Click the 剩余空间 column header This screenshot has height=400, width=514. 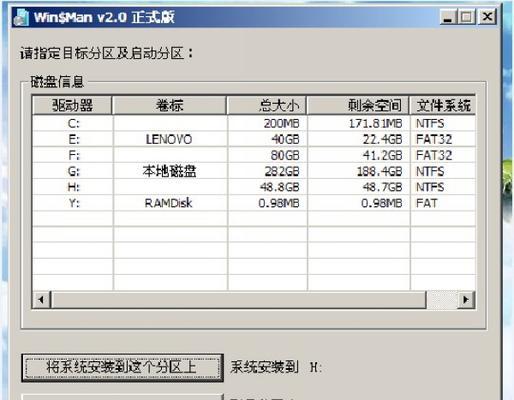(358, 105)
